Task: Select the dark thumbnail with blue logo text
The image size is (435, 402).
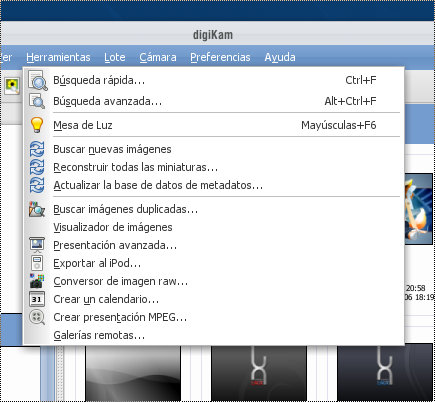Action: [x=385, y=373]
